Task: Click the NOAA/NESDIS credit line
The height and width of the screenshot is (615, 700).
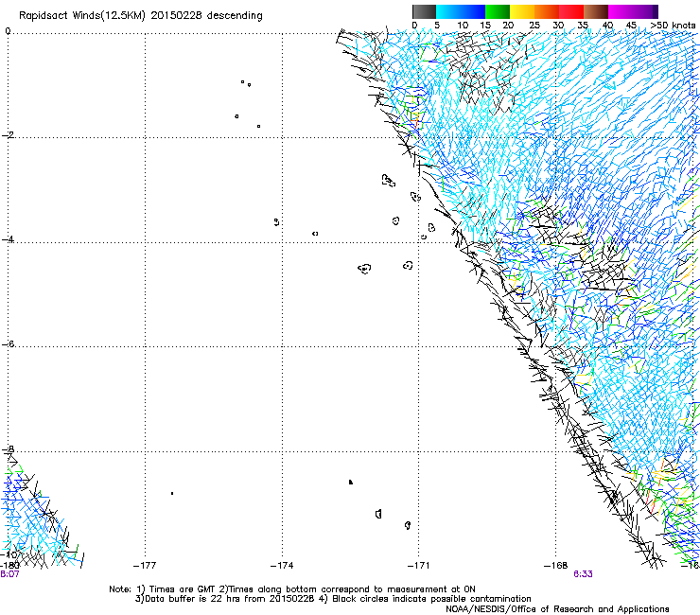Action: [557, 609]
